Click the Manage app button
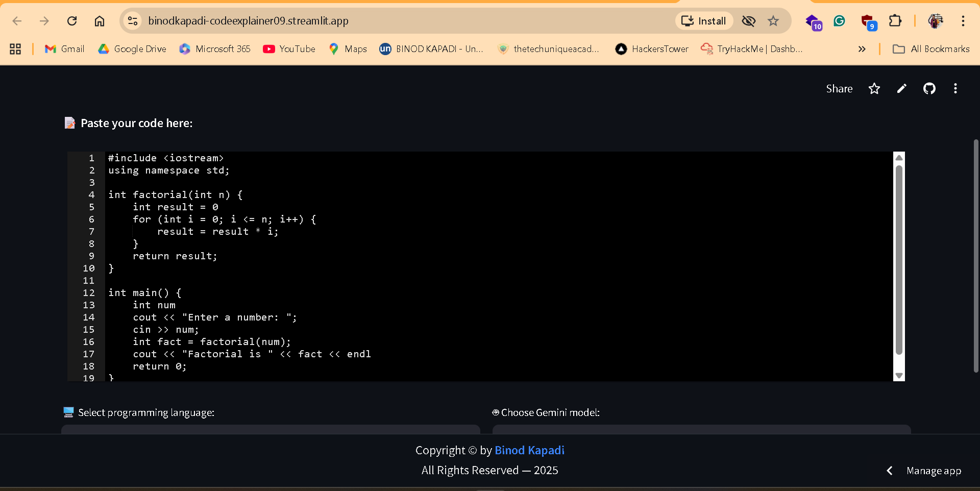980x491 pixels. coord(934,470)
